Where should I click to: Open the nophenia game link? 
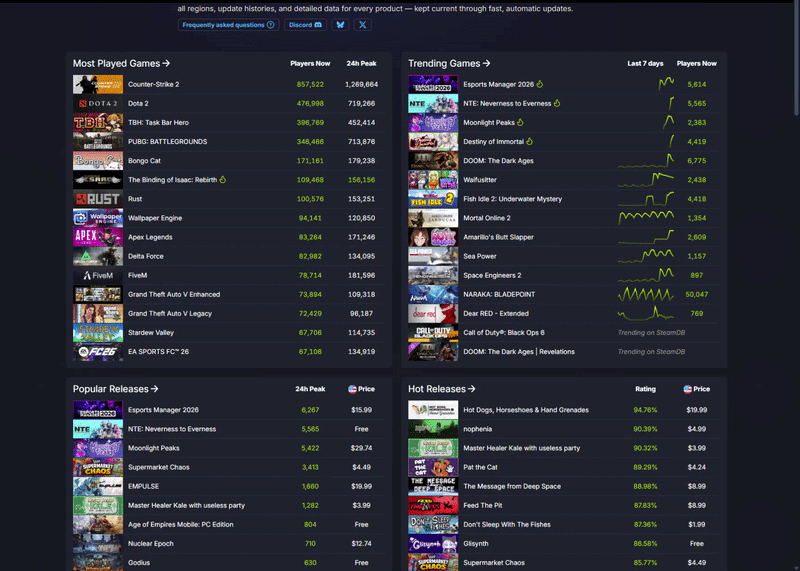pos(478,429)
